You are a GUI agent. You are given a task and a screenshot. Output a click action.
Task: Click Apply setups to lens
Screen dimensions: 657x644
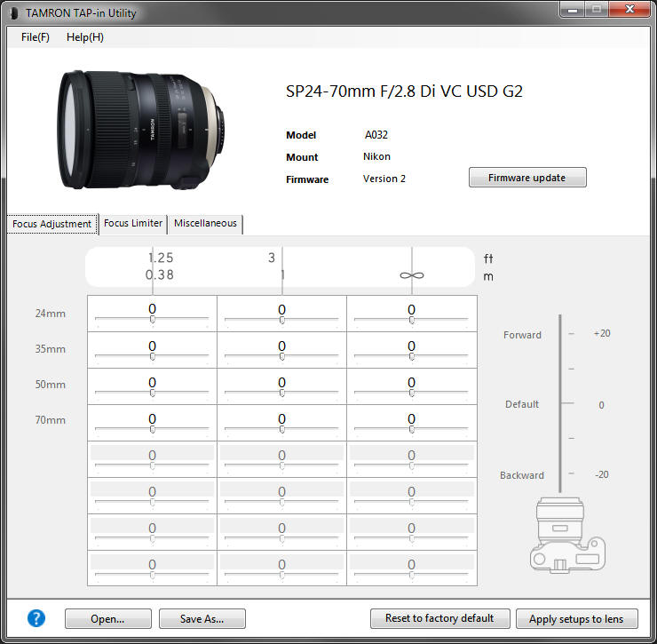(576, 619)
